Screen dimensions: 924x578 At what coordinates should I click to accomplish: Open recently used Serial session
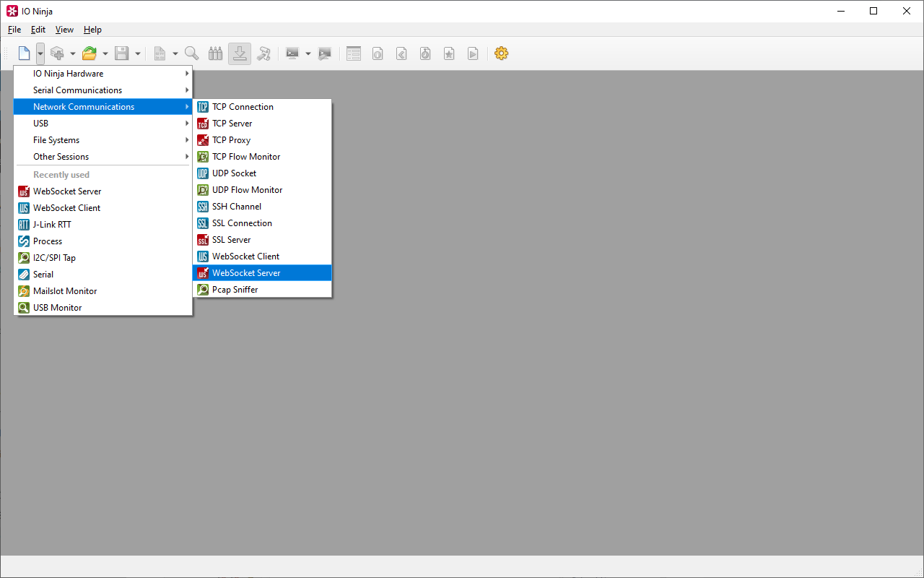point(103,275)
